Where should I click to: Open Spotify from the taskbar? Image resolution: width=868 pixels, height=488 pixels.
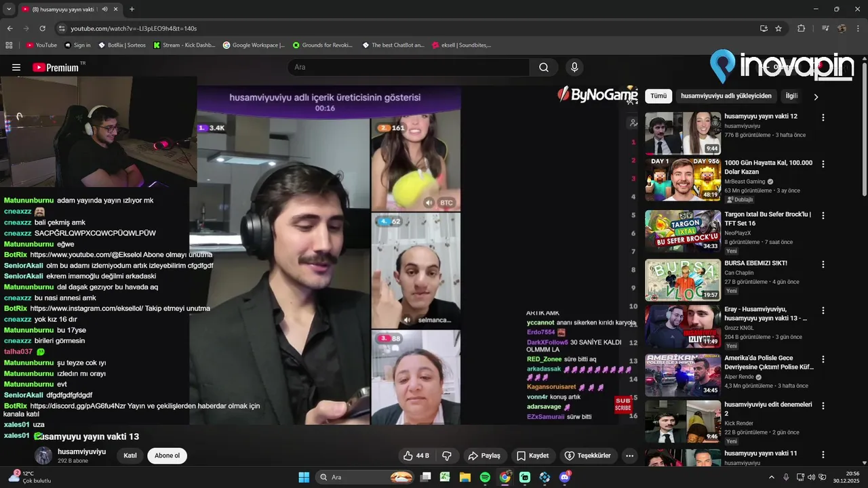point(485,477)
